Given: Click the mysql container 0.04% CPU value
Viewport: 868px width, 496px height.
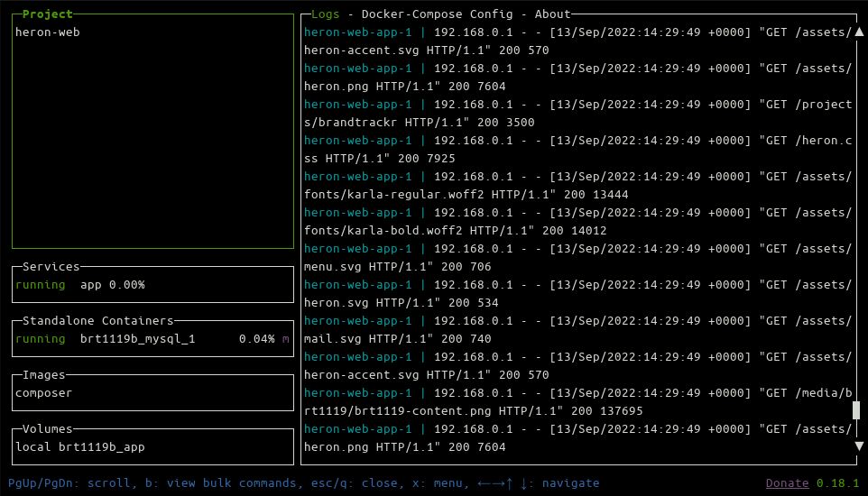Looking at the screenshot, I should coord(257,339).
